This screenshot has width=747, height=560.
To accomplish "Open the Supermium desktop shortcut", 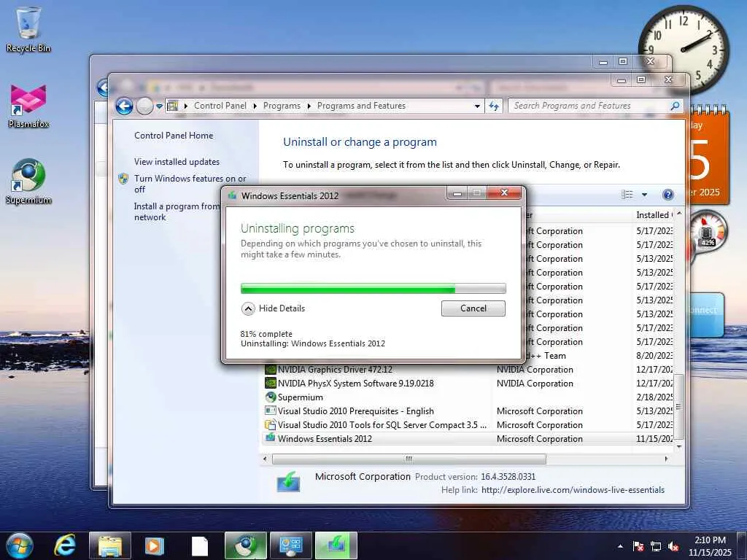I will coord(28,182).
